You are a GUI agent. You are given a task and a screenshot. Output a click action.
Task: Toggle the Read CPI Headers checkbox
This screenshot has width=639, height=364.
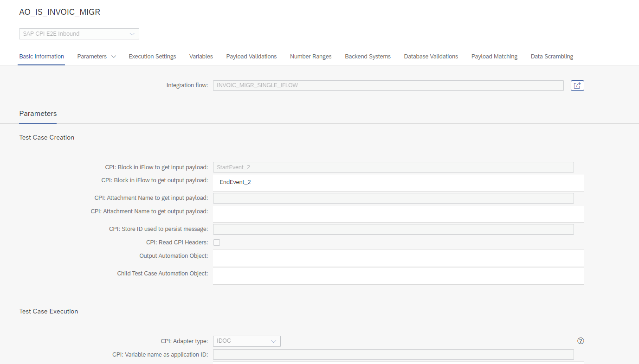click(x=217, y=243)
